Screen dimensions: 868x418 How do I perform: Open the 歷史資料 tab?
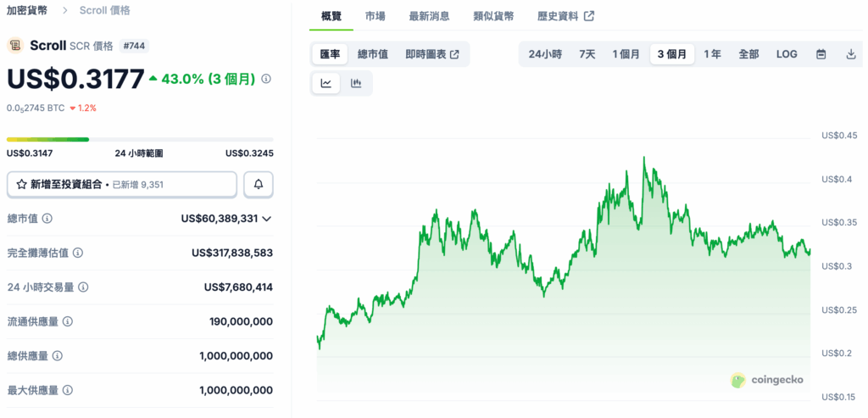pos(565,16)
